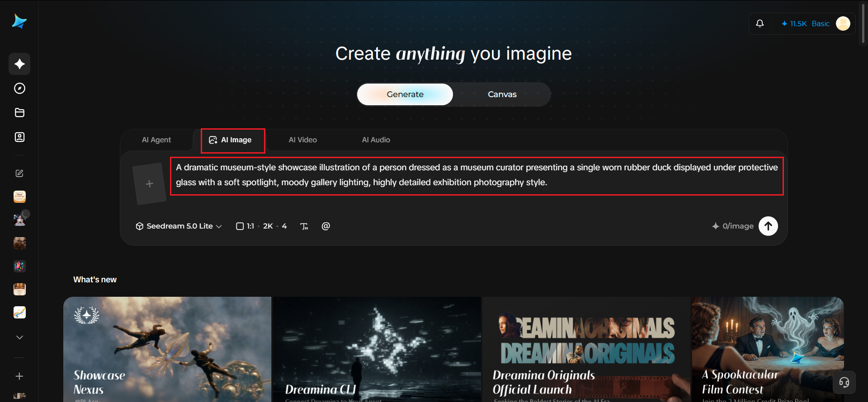The image size is (868, 402).
Task: Select the Generate mode toggle
Action: point(405,94)
